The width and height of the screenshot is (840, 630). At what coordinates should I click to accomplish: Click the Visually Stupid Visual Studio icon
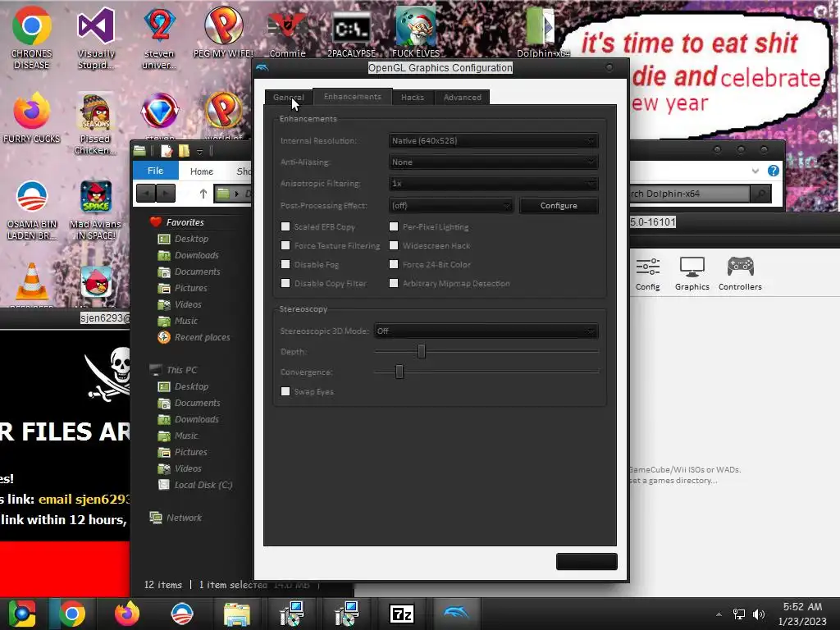tap(96, 38)
